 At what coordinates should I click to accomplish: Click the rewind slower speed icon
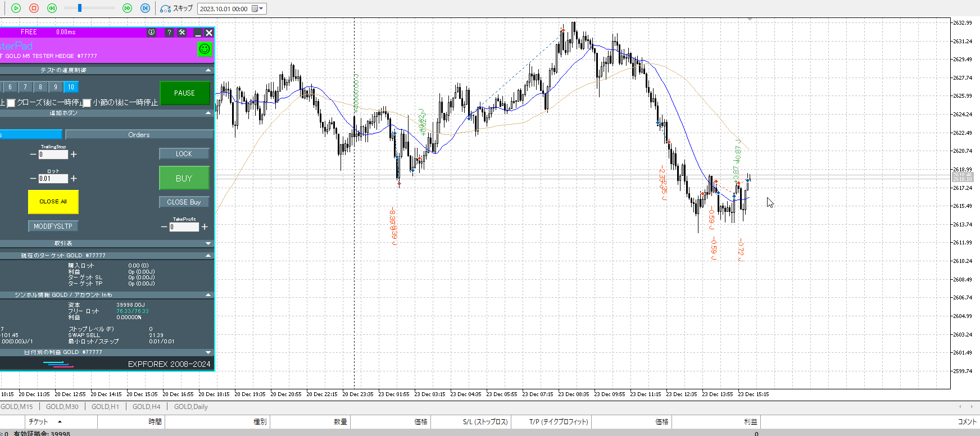[x=52, y=8]
